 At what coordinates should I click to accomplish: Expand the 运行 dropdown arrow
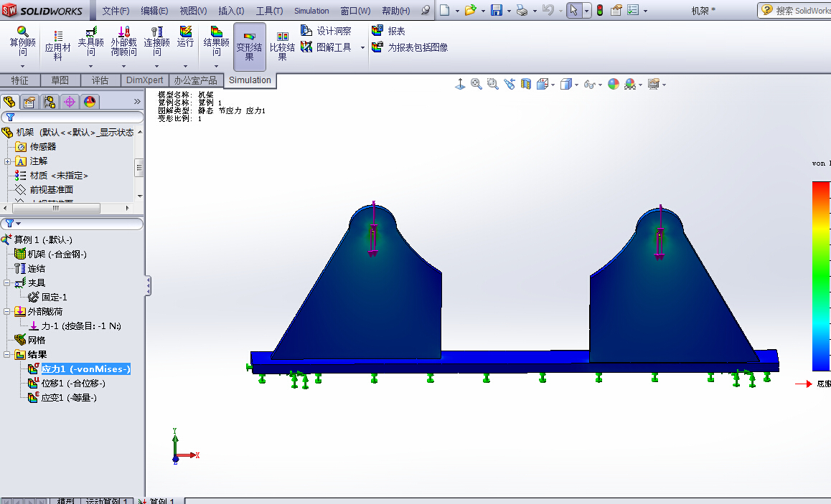click(x=185, y=66)
